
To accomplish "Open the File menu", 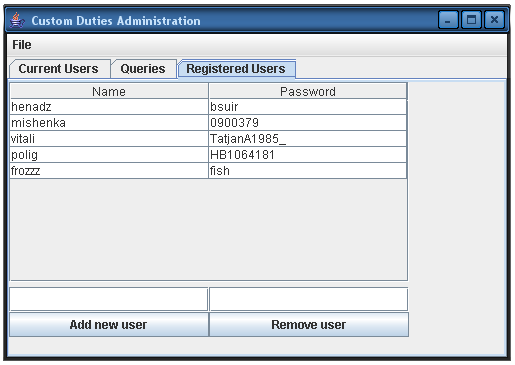I will [x=22, y=45].
